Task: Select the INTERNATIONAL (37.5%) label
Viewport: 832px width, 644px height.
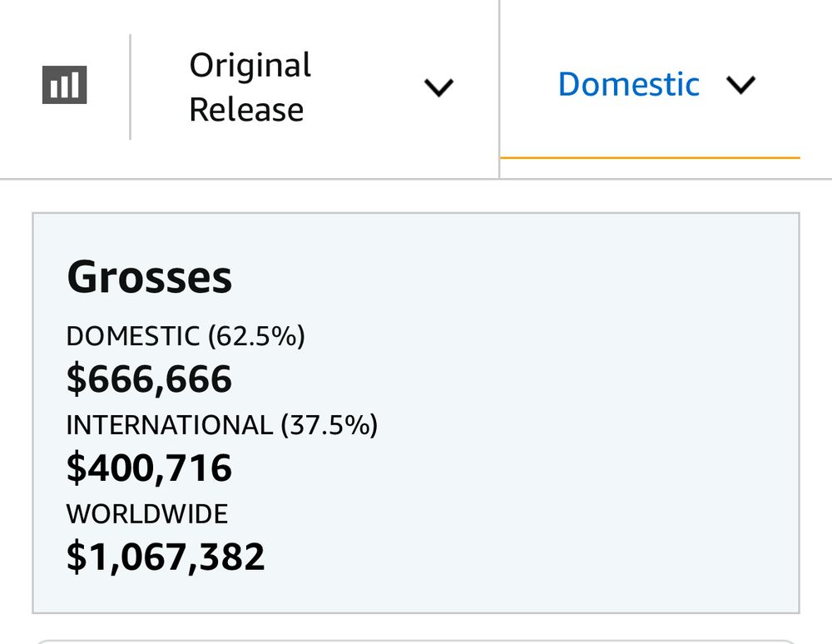Action: 222,425
